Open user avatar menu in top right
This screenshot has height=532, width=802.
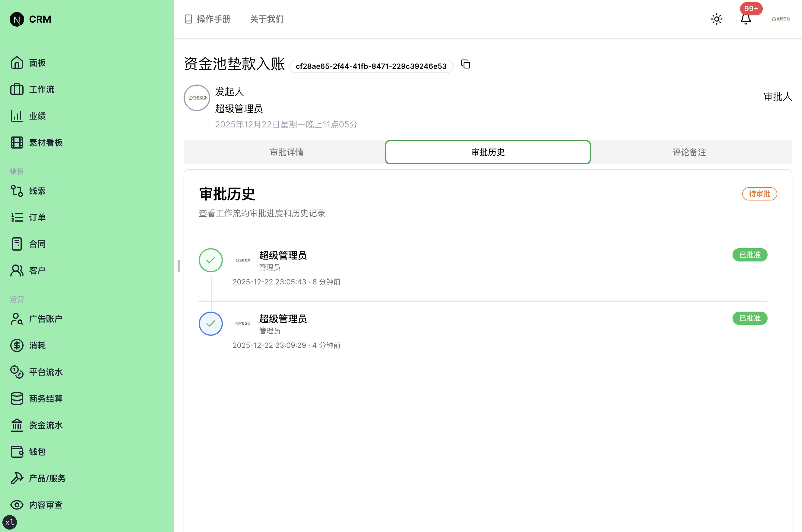click(x=781, y=19)
